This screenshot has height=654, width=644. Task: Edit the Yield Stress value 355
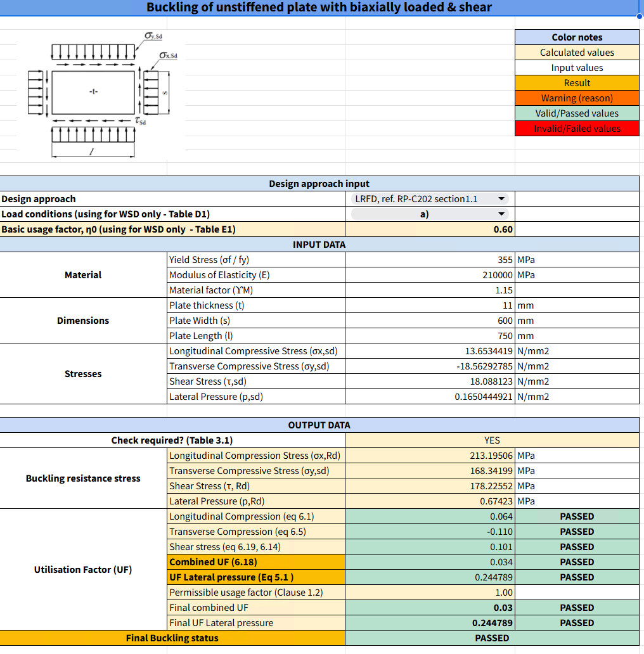coord(429,259)
